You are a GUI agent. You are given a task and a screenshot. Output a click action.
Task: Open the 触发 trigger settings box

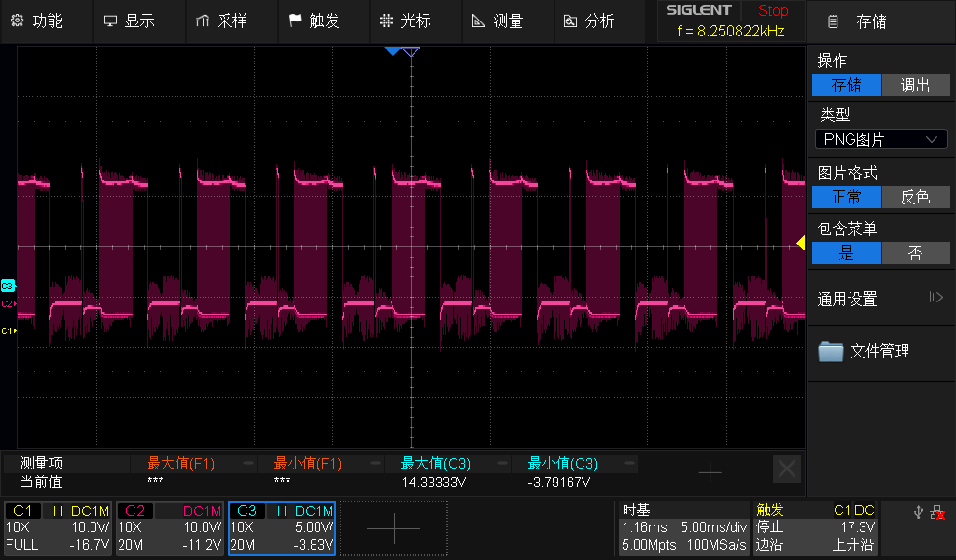(x=815, y=527)
